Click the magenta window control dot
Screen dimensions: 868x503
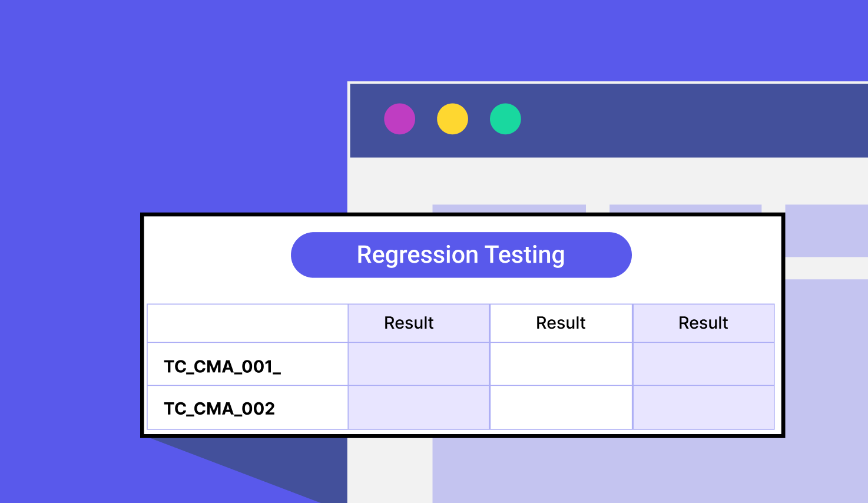(399, 119)
